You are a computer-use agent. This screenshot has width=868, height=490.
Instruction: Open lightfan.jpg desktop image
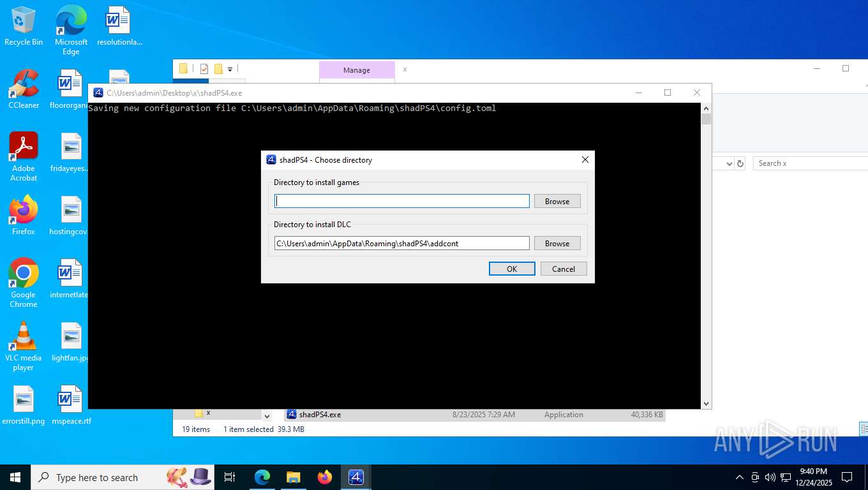(x=69, y=342)
